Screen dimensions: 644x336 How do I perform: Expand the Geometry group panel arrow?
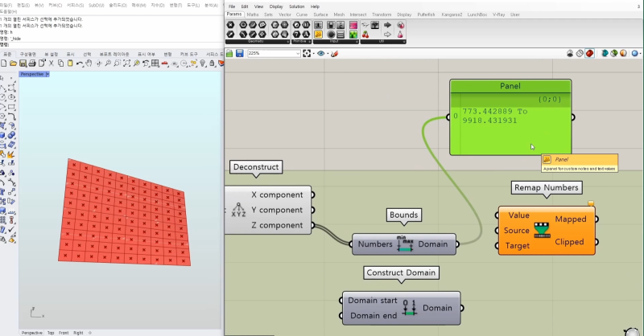(x=287, y=42)
